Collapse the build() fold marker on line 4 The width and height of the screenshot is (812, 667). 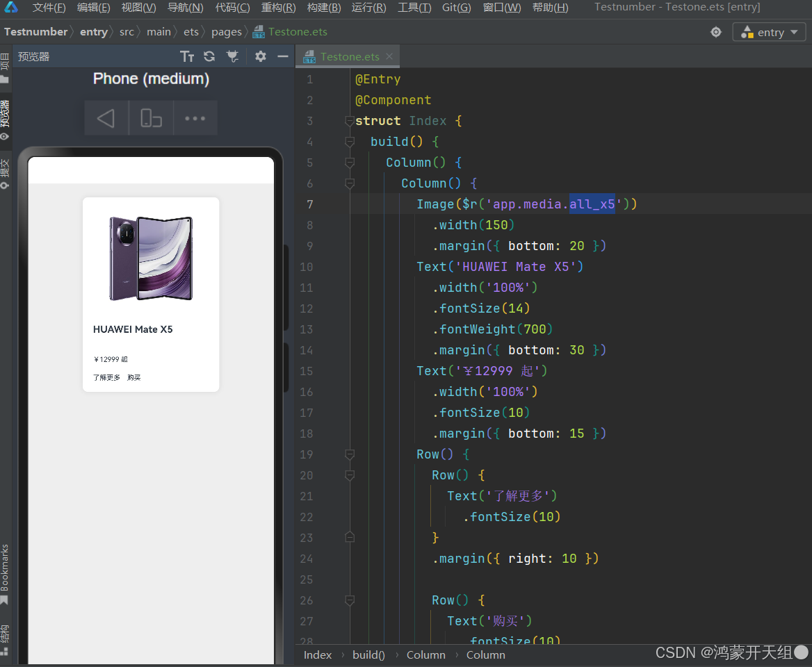[350, 142]
